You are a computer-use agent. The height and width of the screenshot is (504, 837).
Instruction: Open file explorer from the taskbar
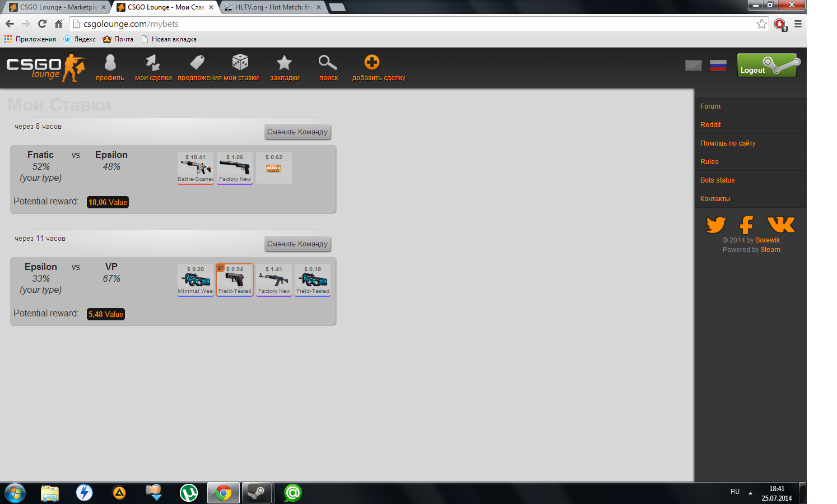pyautogui.click(x=50, y=493)
